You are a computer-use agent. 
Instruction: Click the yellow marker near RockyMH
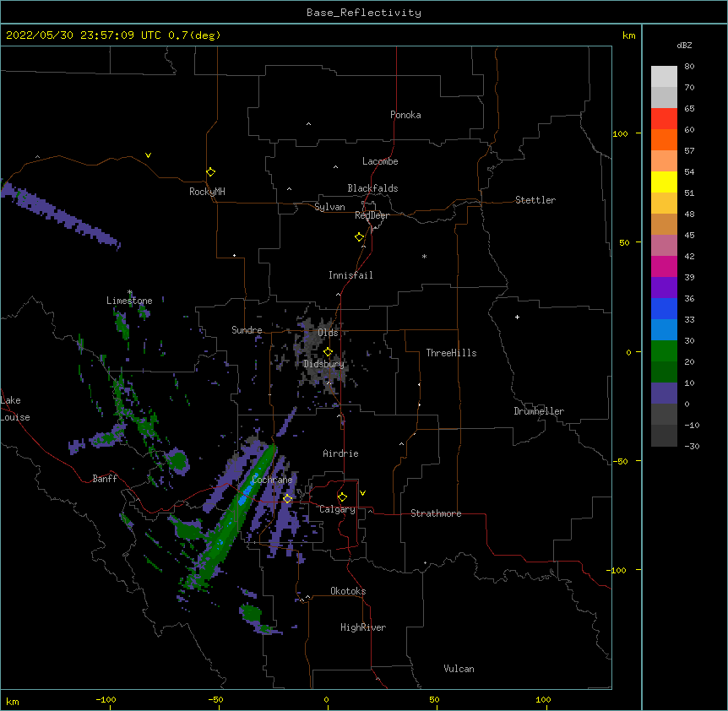(210, 172)
